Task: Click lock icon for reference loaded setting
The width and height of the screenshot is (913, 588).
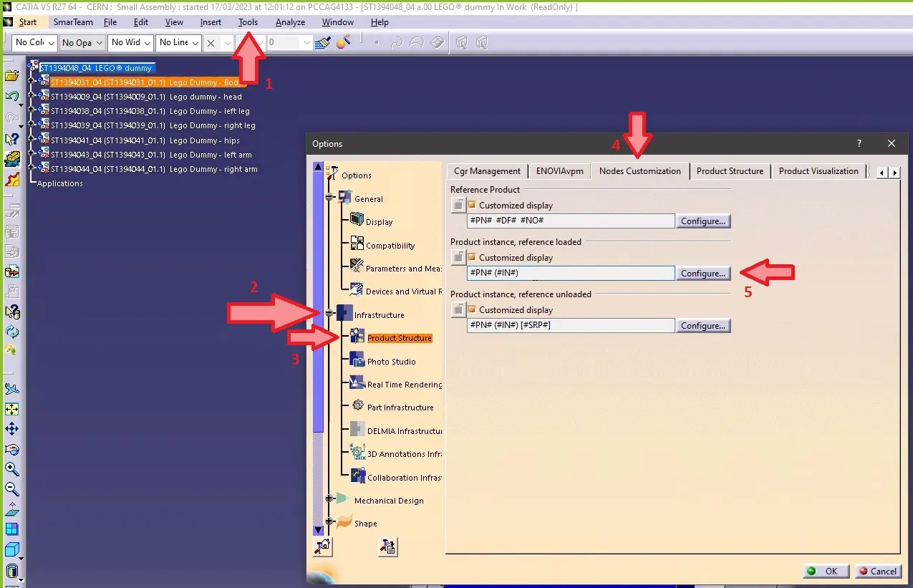Action: coord(458,258)
